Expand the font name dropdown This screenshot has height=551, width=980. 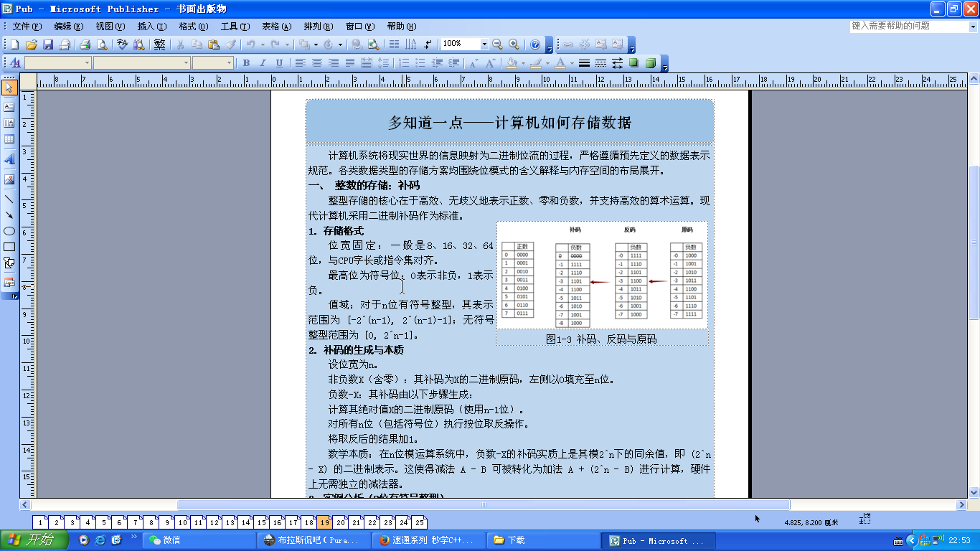point(187,63)
